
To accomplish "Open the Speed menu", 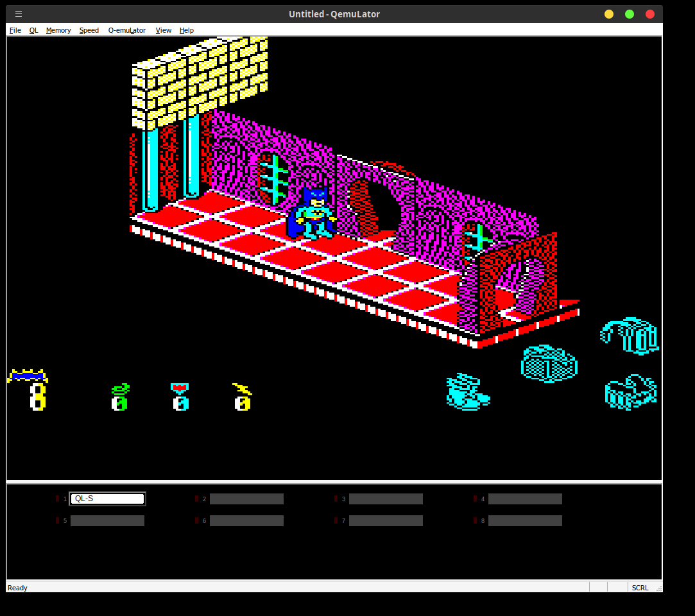I will coord(89,30).
